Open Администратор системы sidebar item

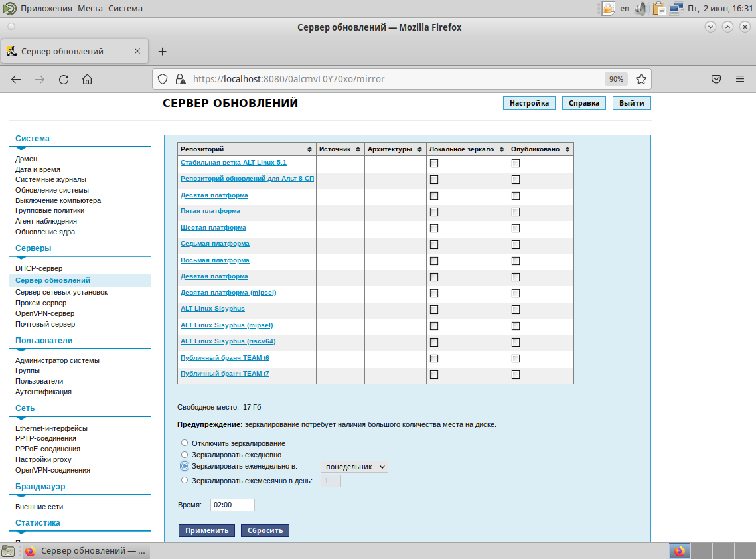(57, 360)
